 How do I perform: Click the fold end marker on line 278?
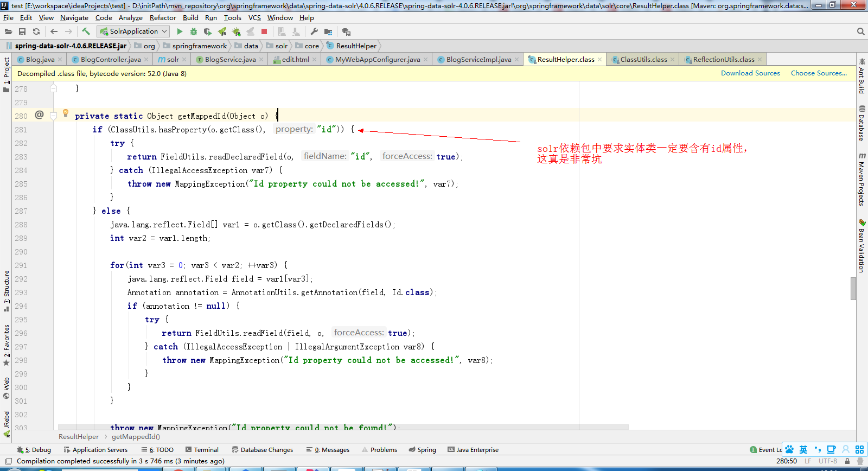pyautogui.click(x=53, y=88)
